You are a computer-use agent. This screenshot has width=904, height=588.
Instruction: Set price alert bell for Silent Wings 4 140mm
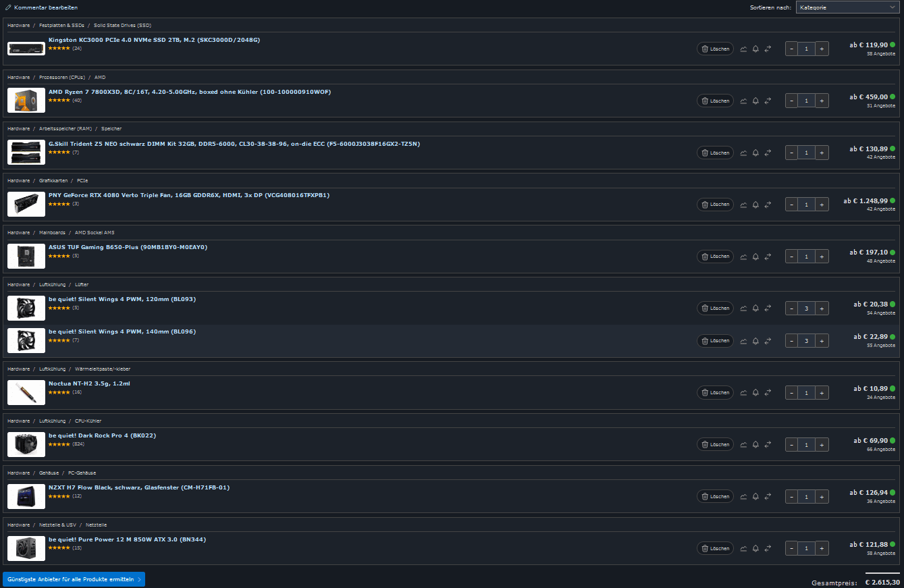(755, 341)
